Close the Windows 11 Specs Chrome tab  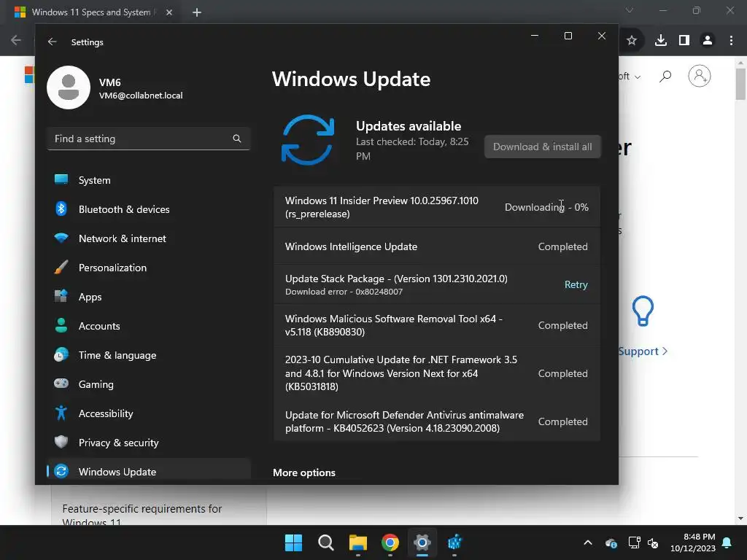pos(169,12)
